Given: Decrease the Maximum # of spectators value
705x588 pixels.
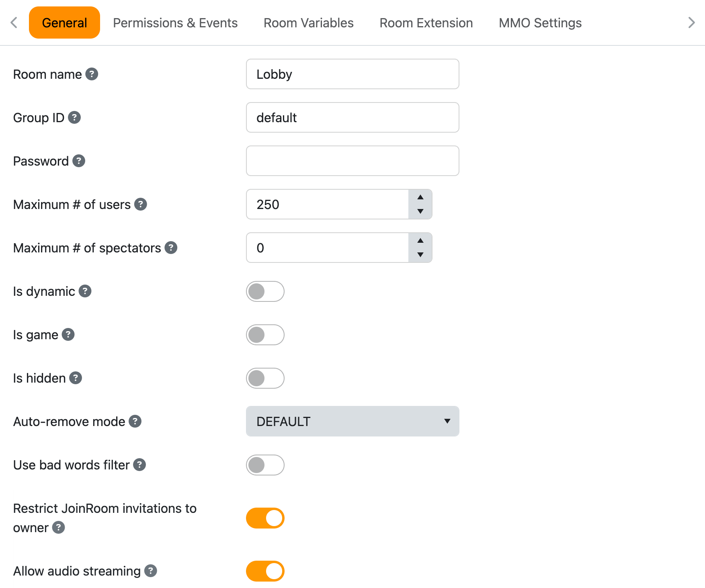Looking at the screenshot, I should pyautogui.click(x=420, y=254).
